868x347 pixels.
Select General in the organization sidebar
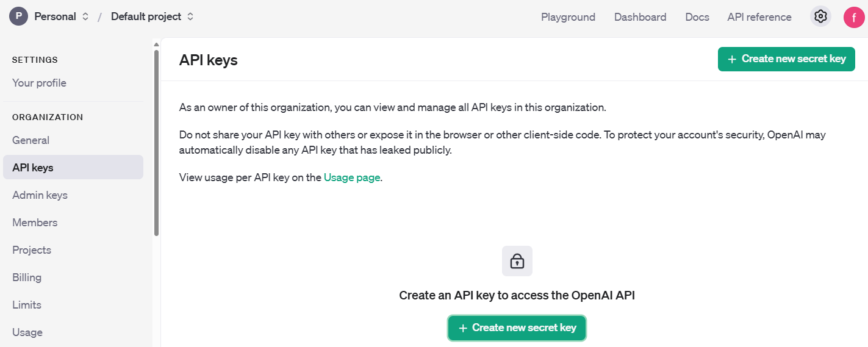30,140
